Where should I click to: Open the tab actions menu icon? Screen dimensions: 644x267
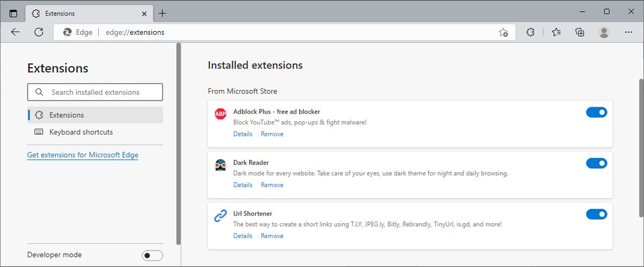point(13,13)
